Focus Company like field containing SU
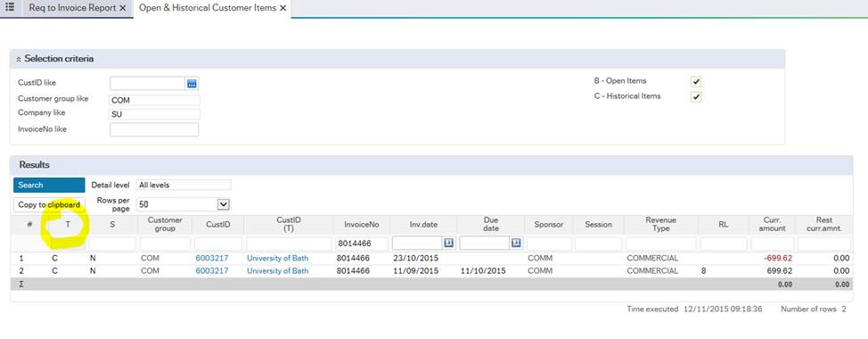The width and height of the screenshot is (868, 339). pos(154,114)
